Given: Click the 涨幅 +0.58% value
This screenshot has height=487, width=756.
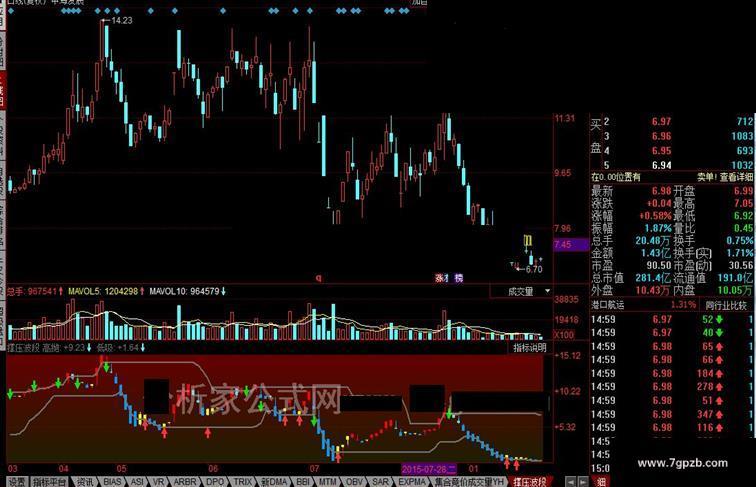Looking at the screenshot, I should pyautogui.click(x=655, y=216).
